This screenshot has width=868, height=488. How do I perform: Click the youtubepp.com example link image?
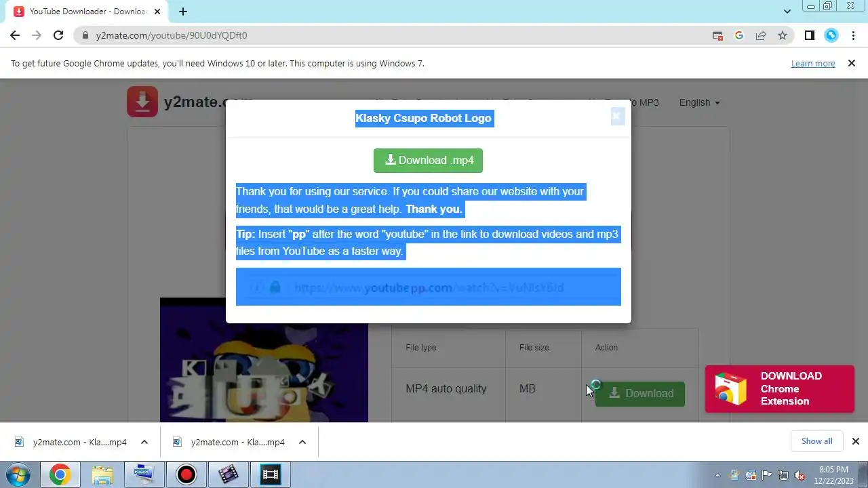428,287
